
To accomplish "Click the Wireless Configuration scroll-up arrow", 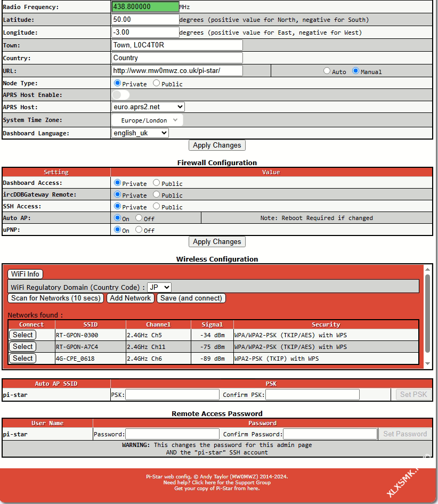I will 427,270.
